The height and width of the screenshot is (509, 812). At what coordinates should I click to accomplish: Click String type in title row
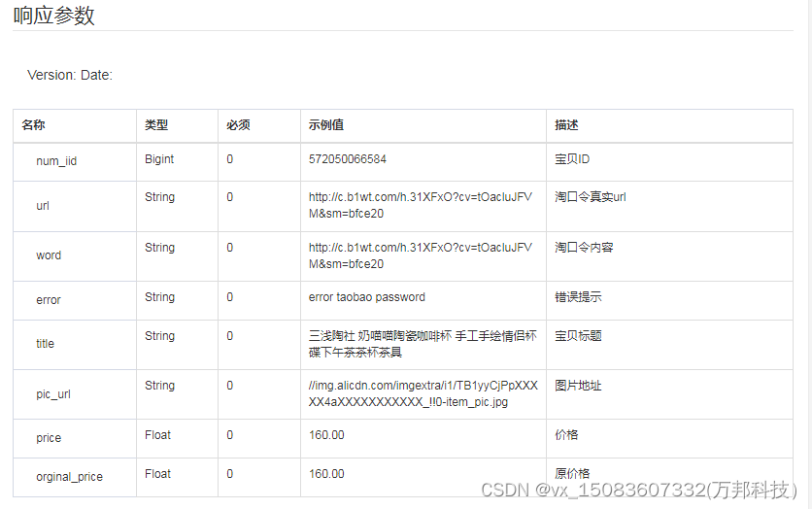(x=160, y=336)
